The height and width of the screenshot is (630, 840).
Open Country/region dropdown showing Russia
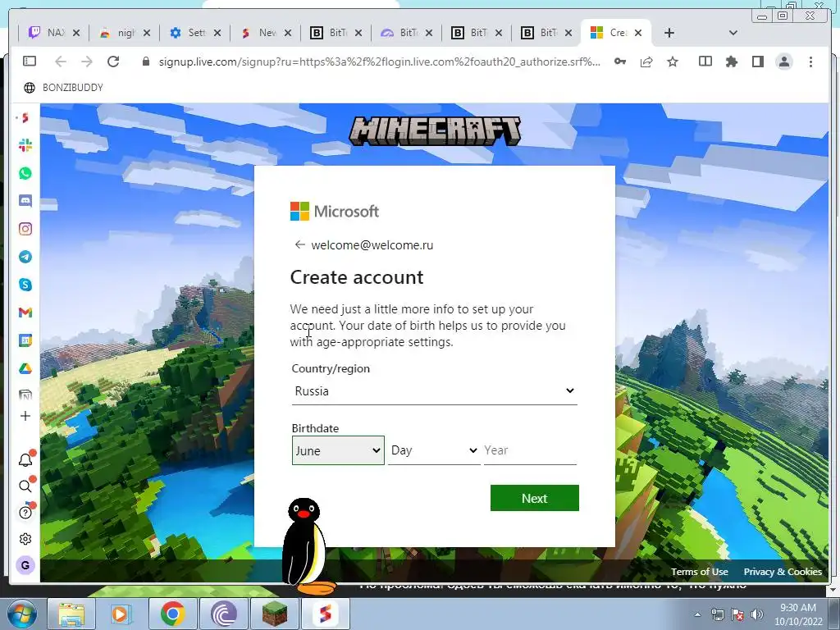pos(435,391)
